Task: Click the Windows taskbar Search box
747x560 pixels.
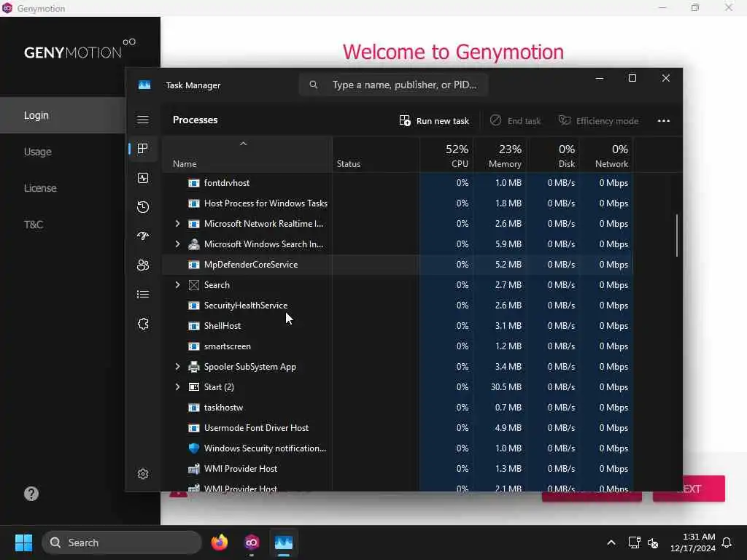Action: click(x=122, y=542)
